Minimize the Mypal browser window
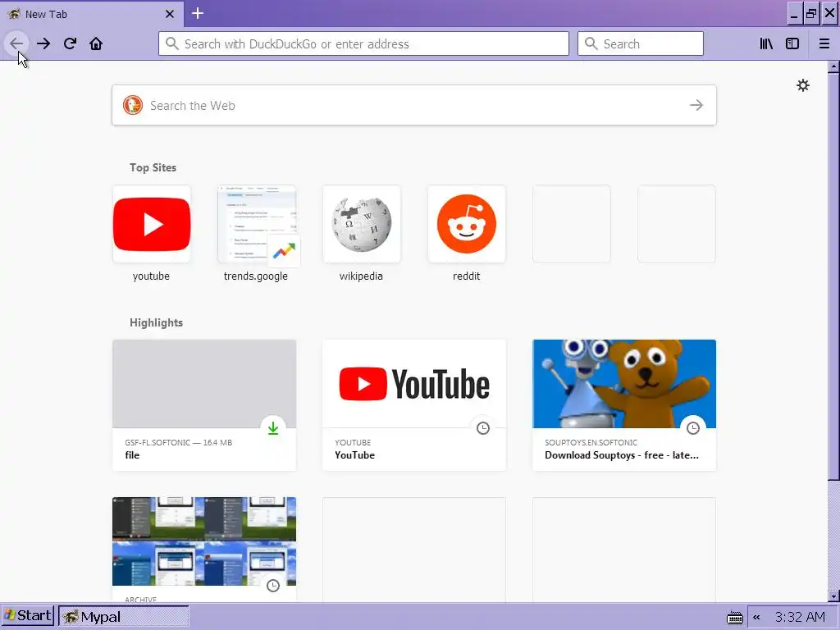 tap(795, 14)
